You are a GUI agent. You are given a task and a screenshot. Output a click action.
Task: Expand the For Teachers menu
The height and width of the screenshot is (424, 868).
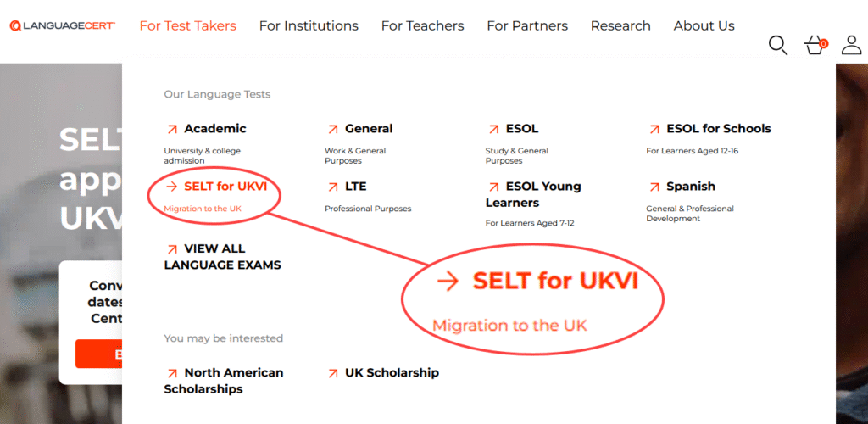pos(422,26)
